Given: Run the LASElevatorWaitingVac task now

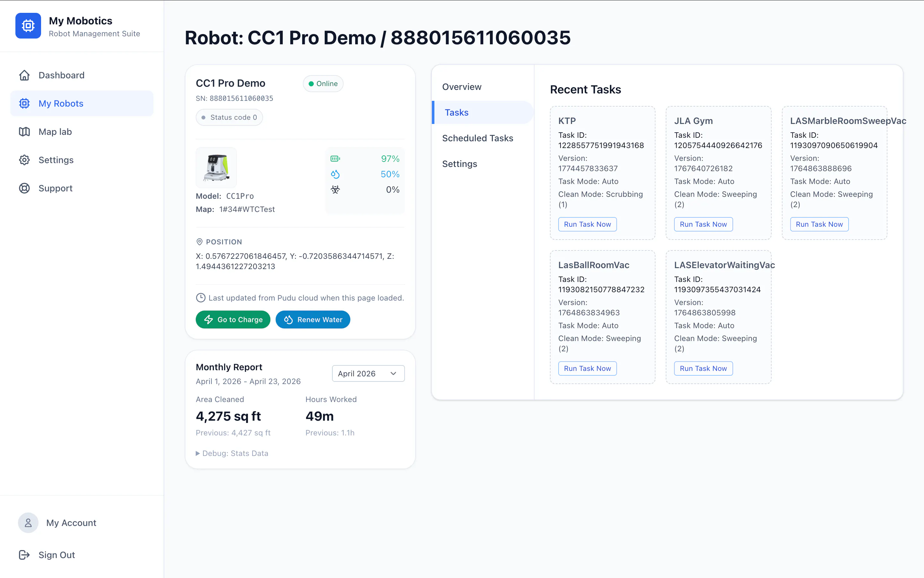Looking at the screenshot, I should [703, 369].
